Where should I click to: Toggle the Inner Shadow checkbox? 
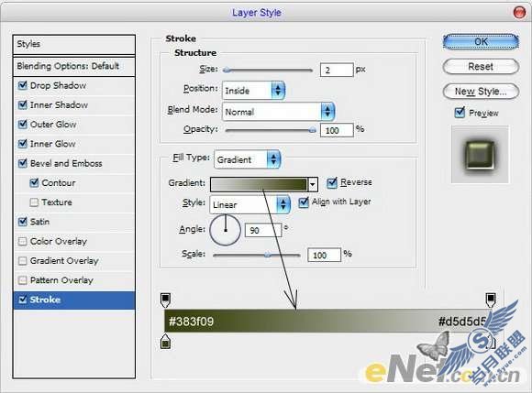click(22, 104)
